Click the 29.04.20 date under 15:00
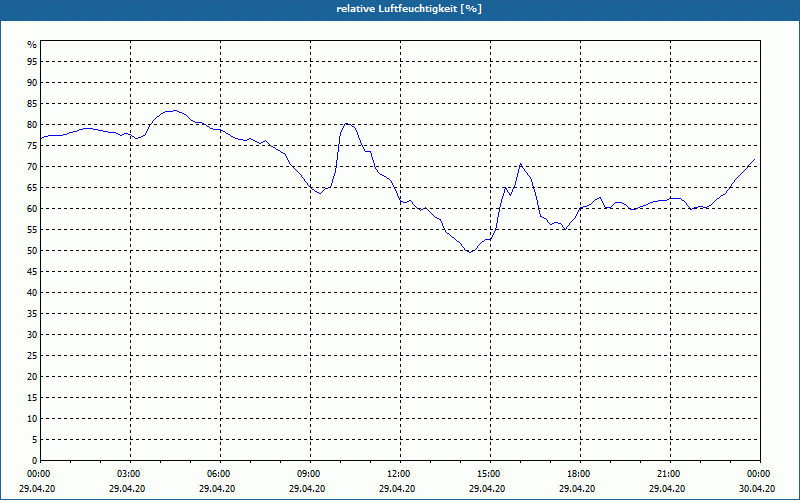Screen dimensions: 800x500 487,489
